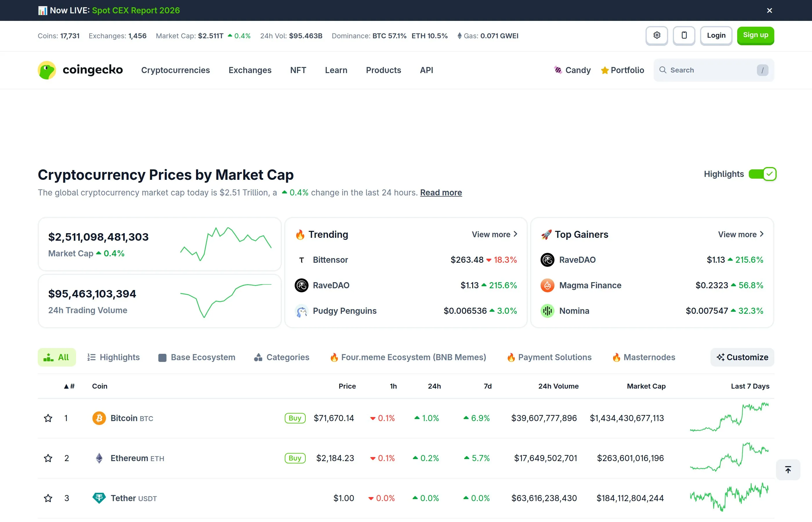Select the Masternodes tab
The image size is (812, 522).
point(644,357)
